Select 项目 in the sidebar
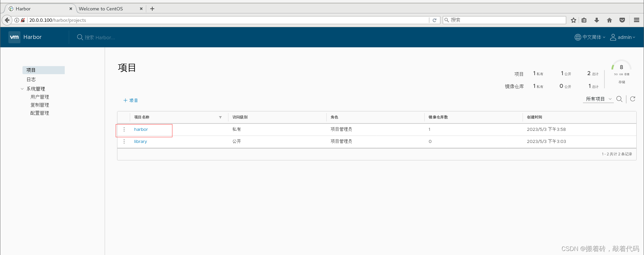Image resolution: width=644 pixels, height=255 pixels. (44, 70)
